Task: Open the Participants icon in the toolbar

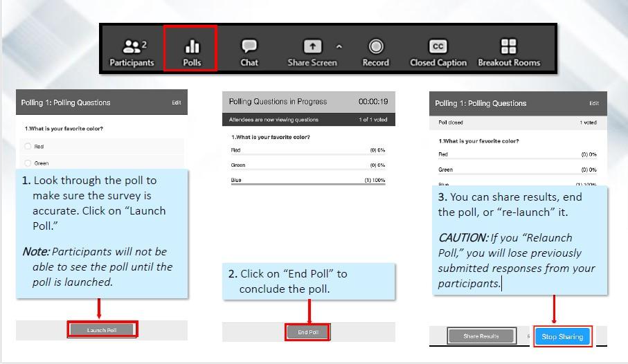Action: 132,47
